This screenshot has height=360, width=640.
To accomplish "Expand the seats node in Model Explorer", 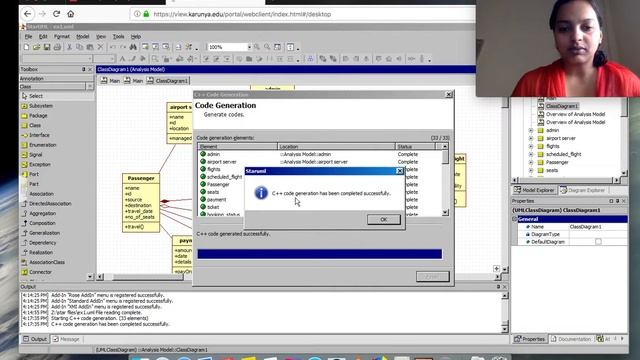I will (x=531, y=170).
